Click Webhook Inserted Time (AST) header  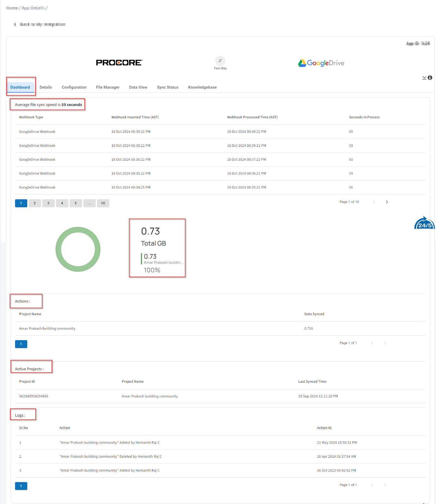point(135,117)
